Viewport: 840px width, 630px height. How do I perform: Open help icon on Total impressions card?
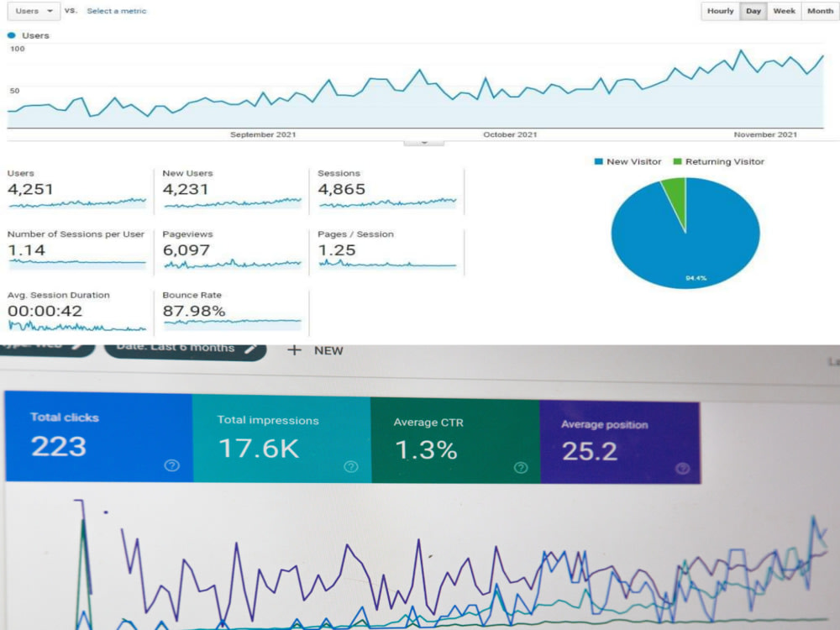351,466
